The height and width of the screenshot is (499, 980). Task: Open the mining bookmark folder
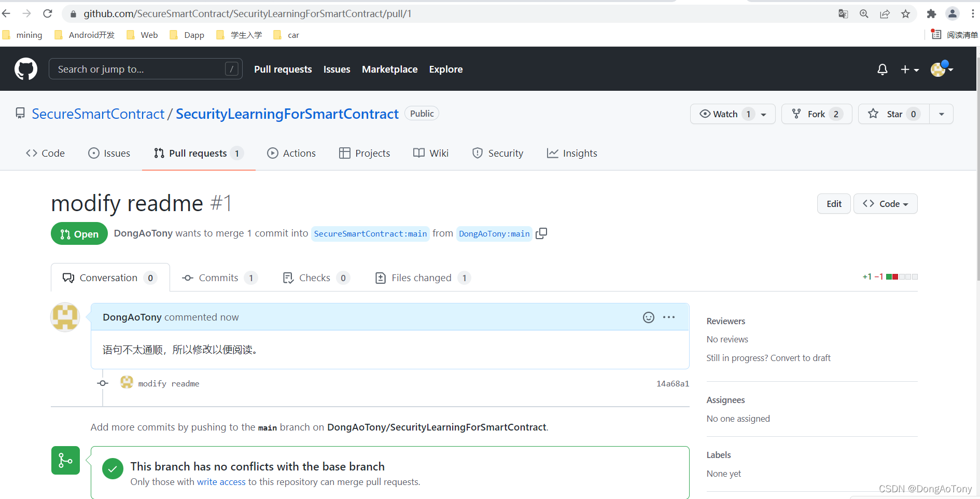(x=23, y=35)
